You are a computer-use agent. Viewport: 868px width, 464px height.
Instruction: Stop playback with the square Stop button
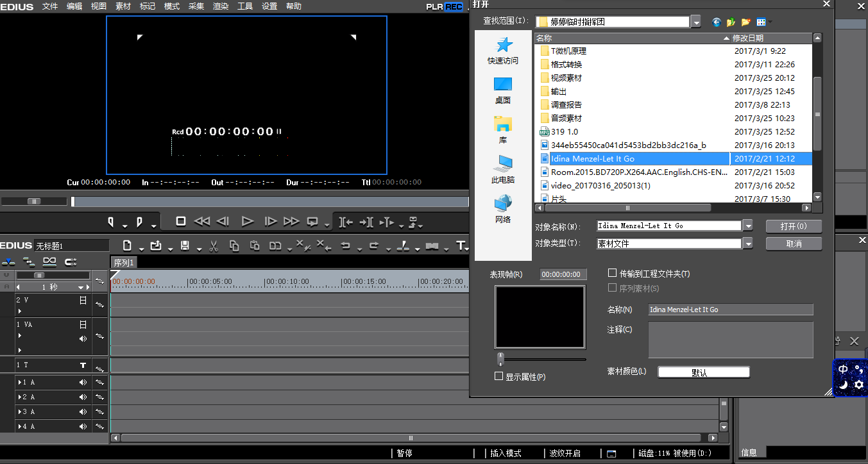point(181,221)
